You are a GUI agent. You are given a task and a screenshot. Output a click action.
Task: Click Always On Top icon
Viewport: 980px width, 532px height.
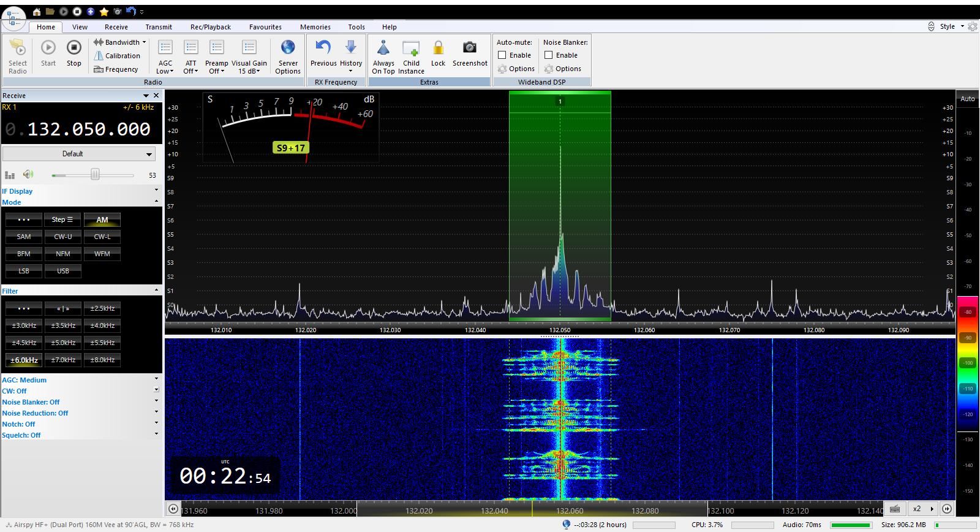coord(383,48)
